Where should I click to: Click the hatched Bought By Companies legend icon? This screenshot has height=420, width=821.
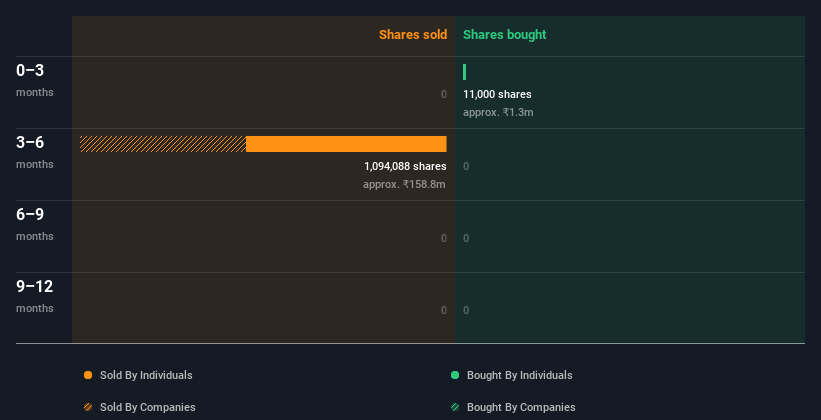pyautogui.click(x=455, y=407)
